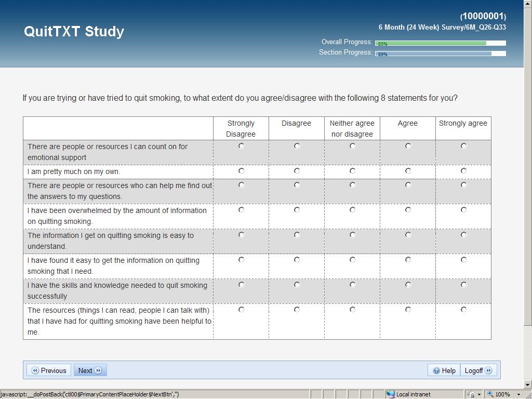Select Disagree for 'easy to understand'

pos(297,235)
